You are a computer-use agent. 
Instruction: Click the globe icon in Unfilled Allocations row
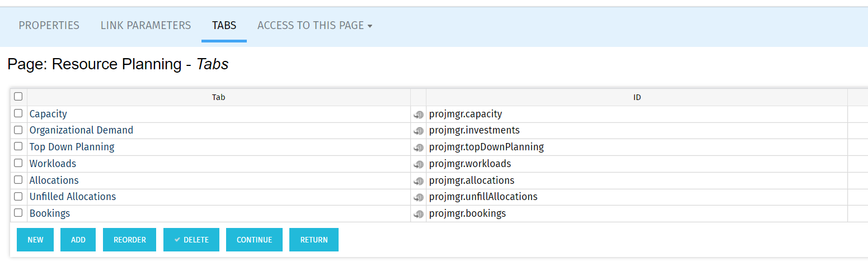[x=418, y=197]
